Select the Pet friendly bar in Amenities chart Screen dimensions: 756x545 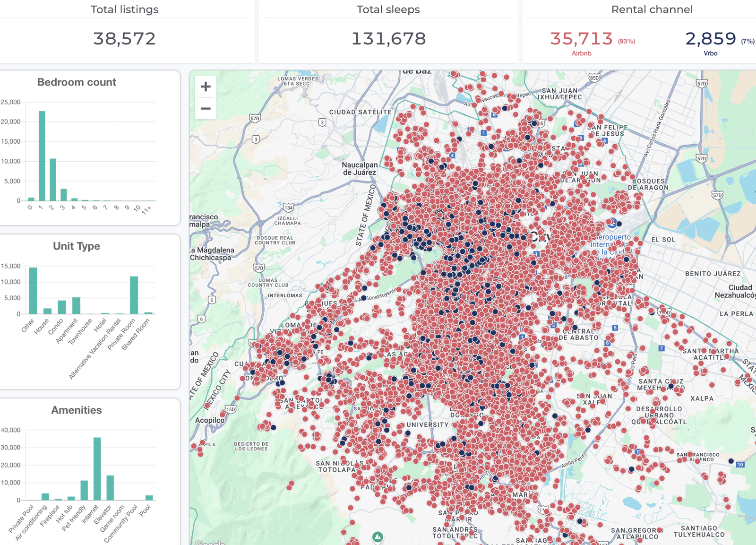point(84,490)
